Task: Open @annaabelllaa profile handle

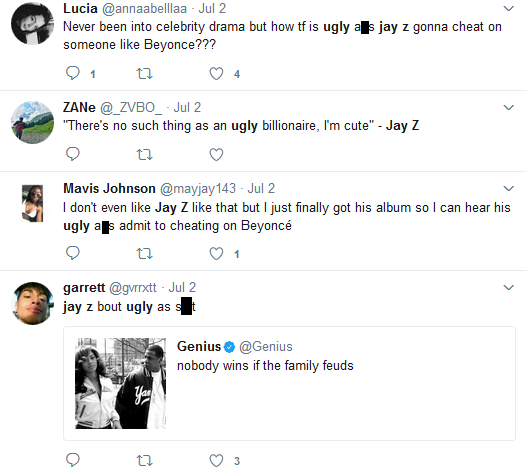Action: pos(144,8)
